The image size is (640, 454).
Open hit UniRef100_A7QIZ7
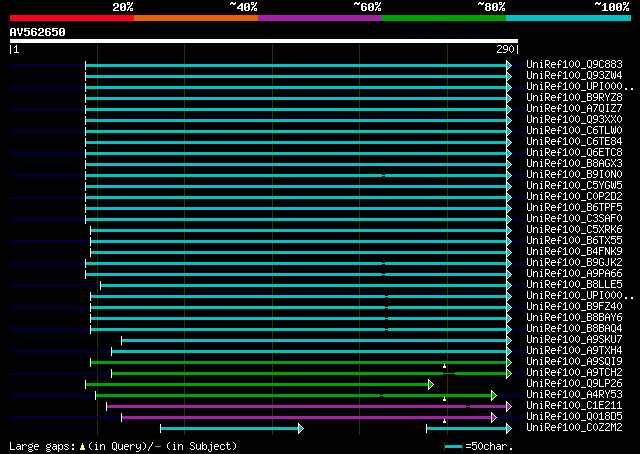pyautogui.click(x=574, y=109)
